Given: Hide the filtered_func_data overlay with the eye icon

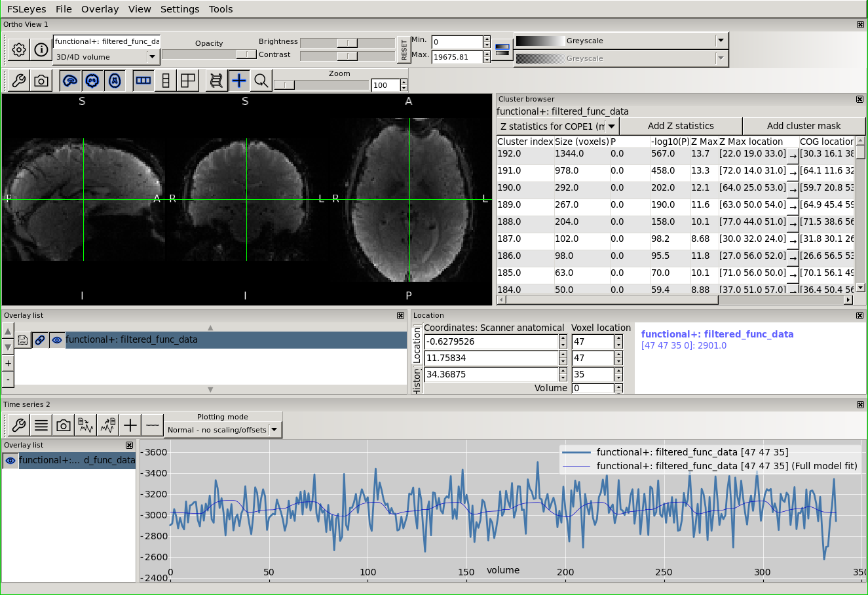Looking at the screenshot, I should [57, 340].
